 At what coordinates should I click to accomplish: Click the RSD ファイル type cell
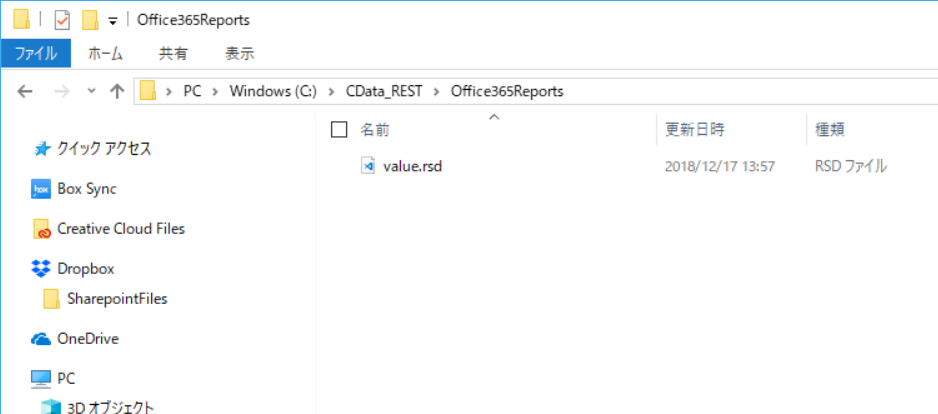(x=850, y=166)
